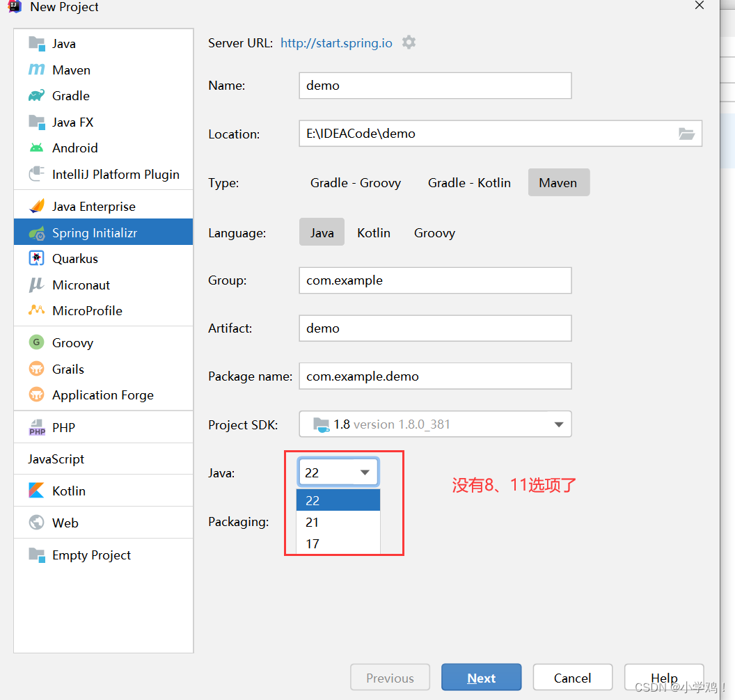Select Maven project type
The width and height of the screenshot is (735, 700).
(558, 183)
